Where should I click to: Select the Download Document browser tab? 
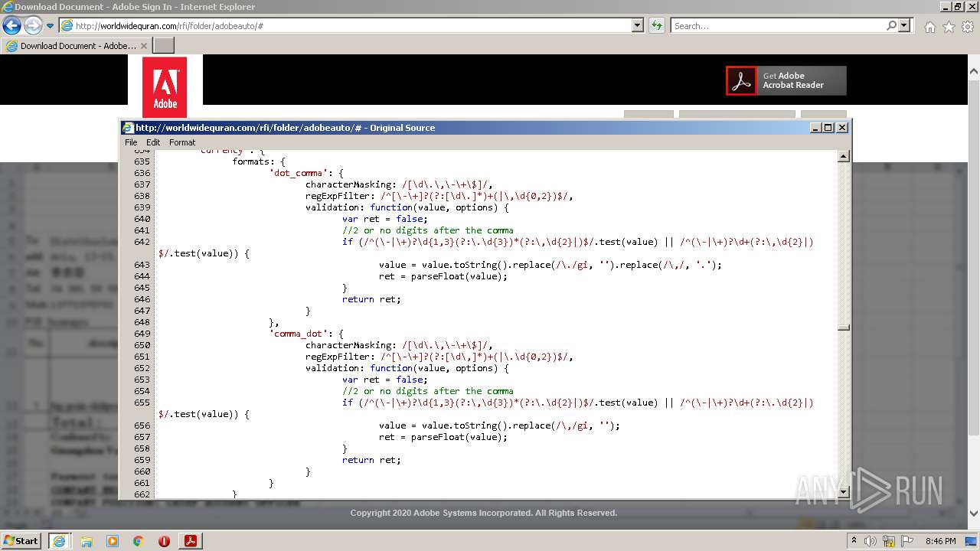pyautogui.click(x=76, y=46)
